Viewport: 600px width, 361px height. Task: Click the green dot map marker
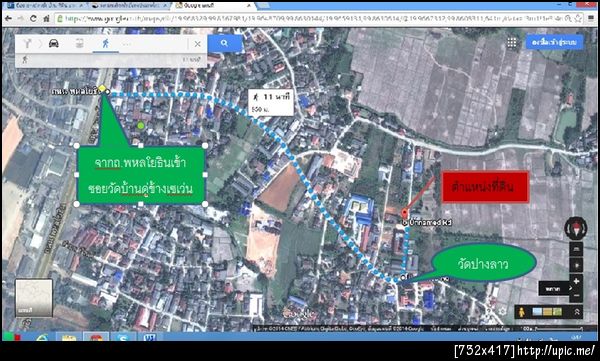point(141,125)
